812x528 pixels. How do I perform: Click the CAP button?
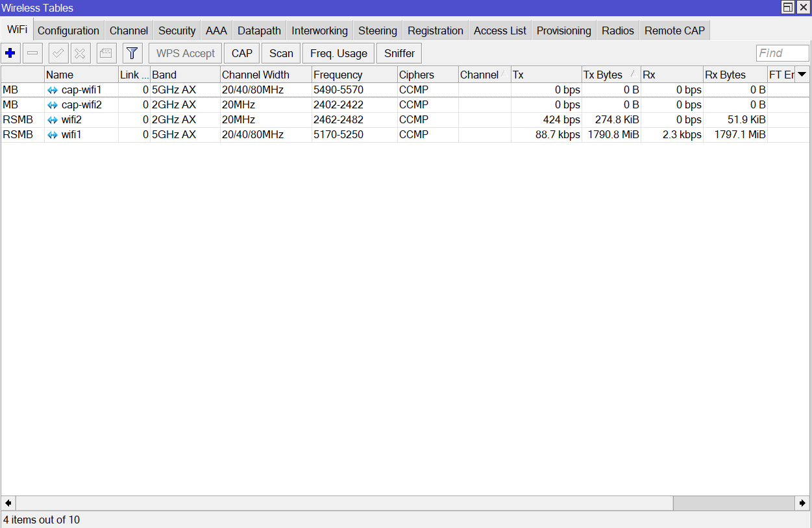pyautogui.click(x=242, y=53)
